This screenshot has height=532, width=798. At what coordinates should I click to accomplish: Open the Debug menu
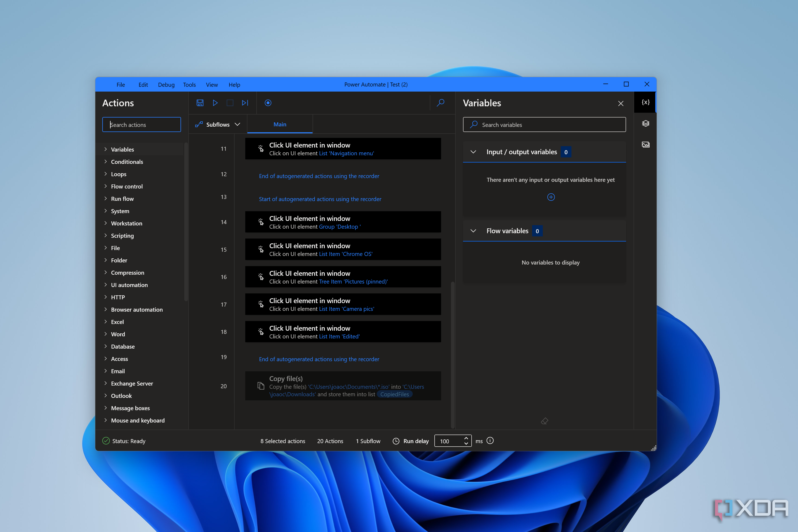click(x=166, y=85)
